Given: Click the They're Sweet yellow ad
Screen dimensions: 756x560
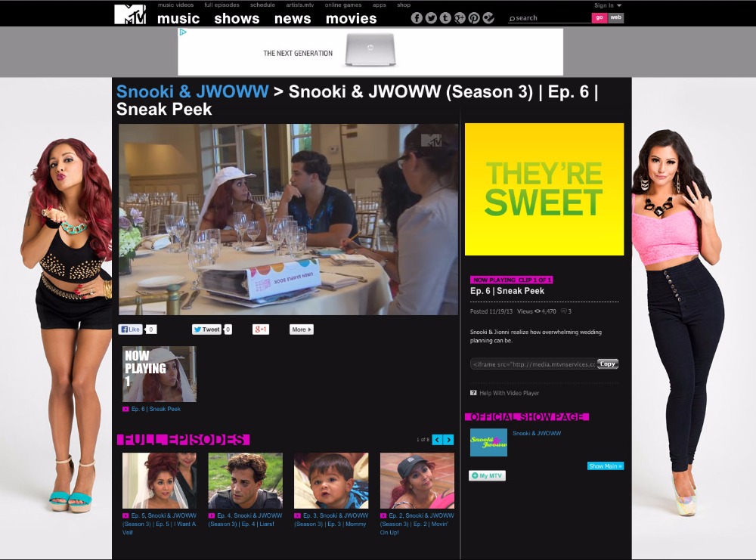Looking at the screenshot, I should click(544, 190).
